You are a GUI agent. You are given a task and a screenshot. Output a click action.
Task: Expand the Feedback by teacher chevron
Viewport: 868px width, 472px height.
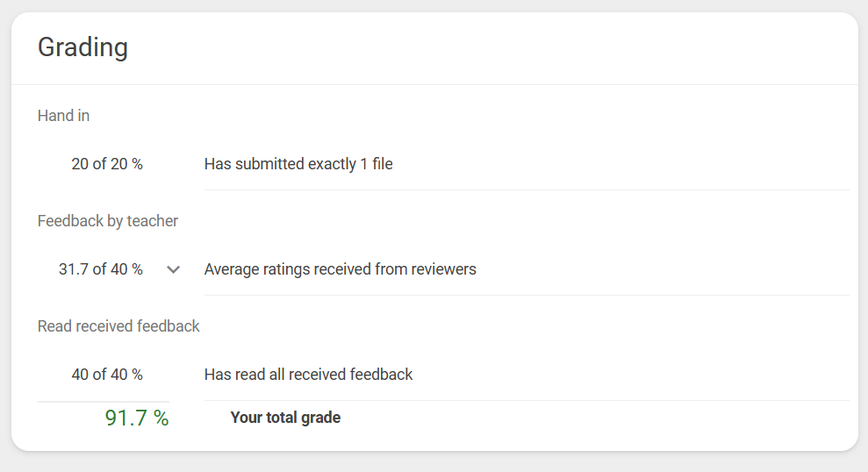click(173, 270)
